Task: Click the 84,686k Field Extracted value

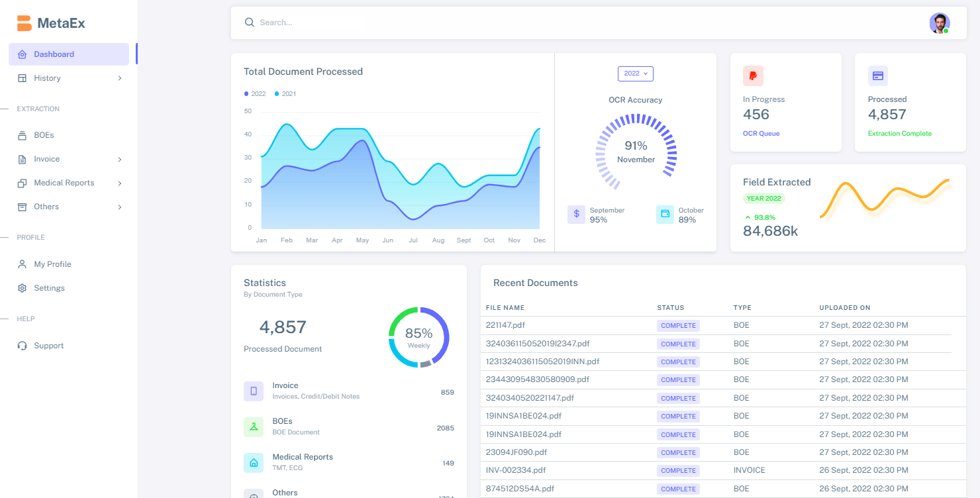Action: pos(771,231)
